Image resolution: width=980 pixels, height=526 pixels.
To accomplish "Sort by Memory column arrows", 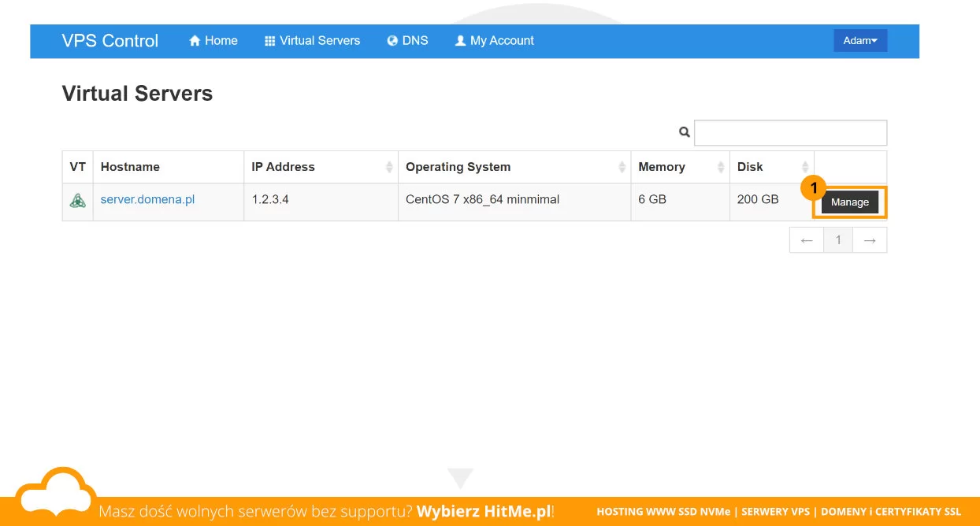I will [x=721, y=167].
